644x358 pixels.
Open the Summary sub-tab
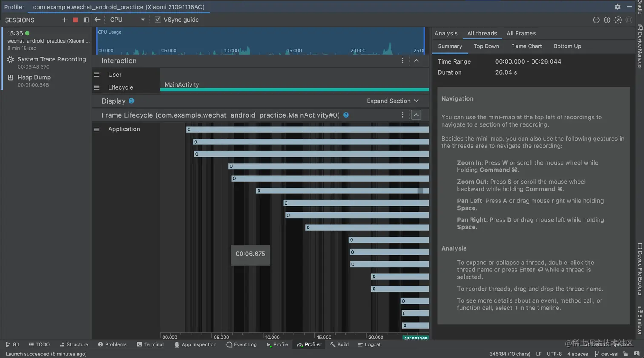click(x=450, y=46)
